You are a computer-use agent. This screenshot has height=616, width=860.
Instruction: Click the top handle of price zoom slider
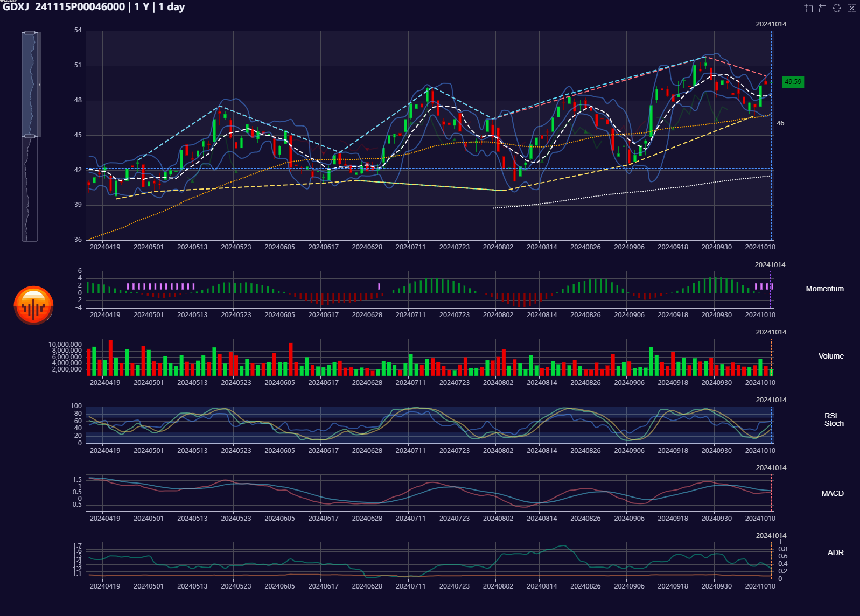30,33
